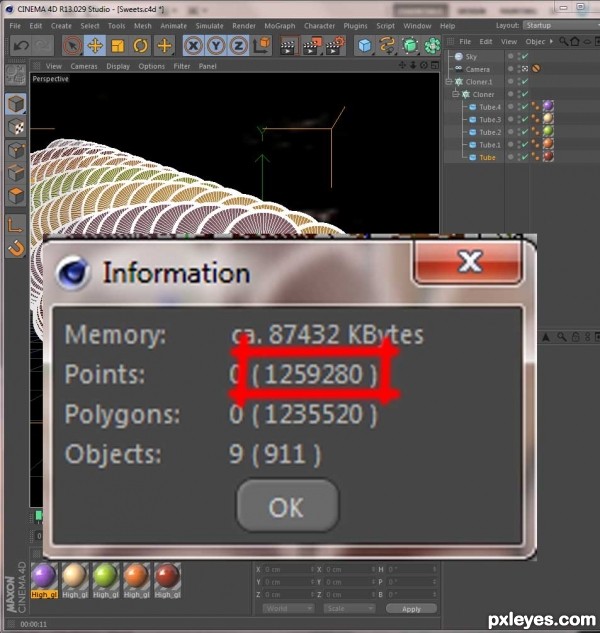Collapse the Cloner.1 tree node

[449, 82]
